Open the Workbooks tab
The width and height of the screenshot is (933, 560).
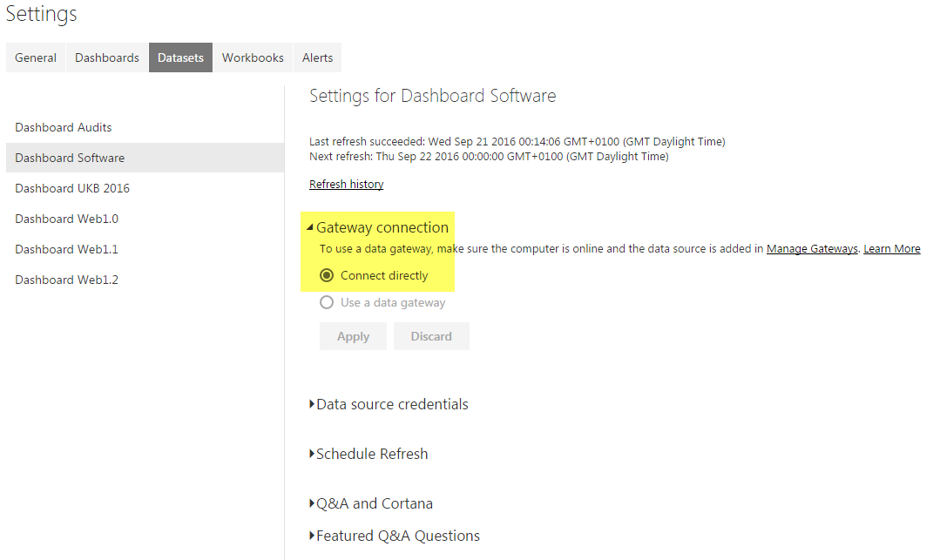253,57
